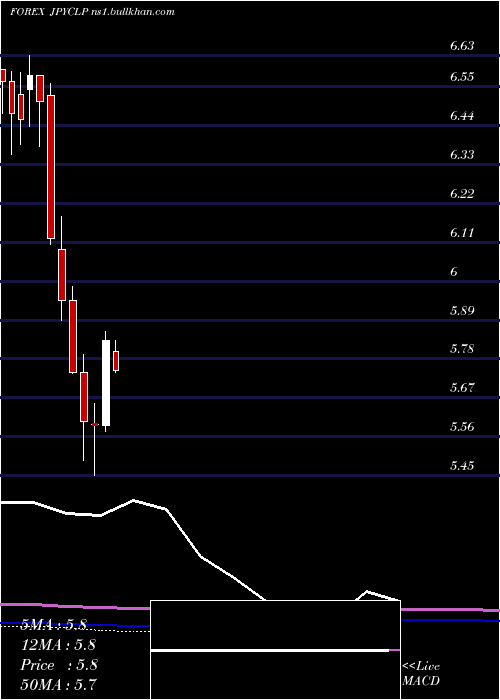Click the large white bullish candlestick
The height and width of the screenshot is (700, 500).
[x=106, y=383]
